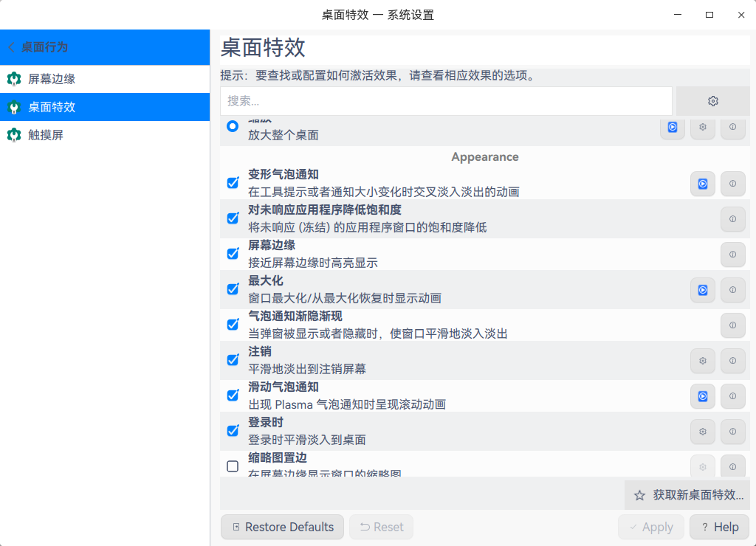Uncheck 对未响应应用程序降低饱和度 checkbox

pos(233,218)
